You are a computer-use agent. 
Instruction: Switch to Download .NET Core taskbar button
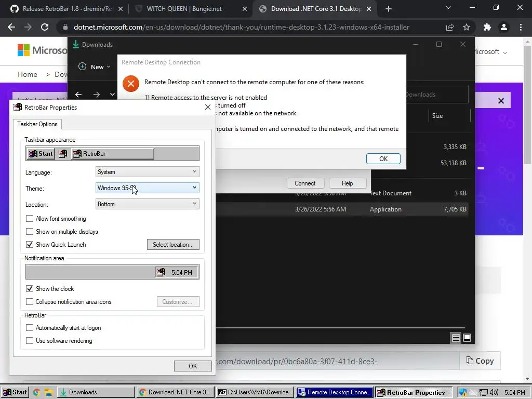tap(176, 392)
